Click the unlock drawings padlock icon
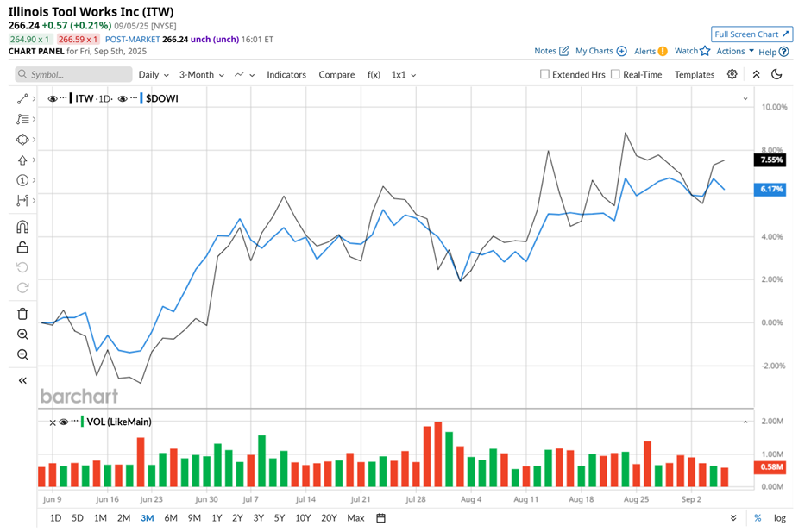The width and height of the screenshot is (811, 532). [22, 247]
